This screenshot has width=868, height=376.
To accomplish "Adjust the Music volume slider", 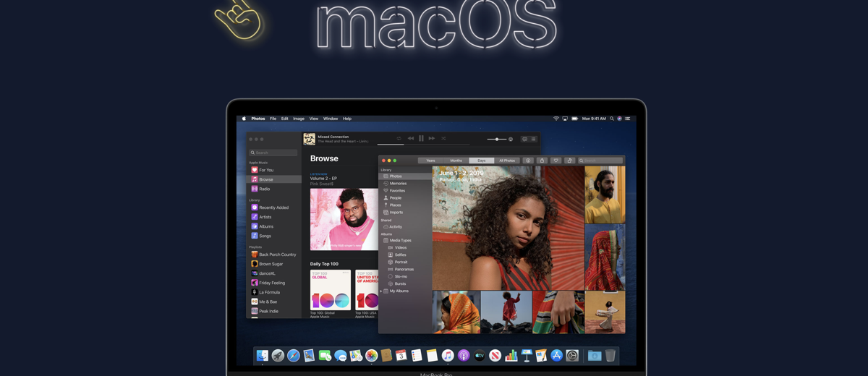I will pyautogui.click(x=496, y=139).
